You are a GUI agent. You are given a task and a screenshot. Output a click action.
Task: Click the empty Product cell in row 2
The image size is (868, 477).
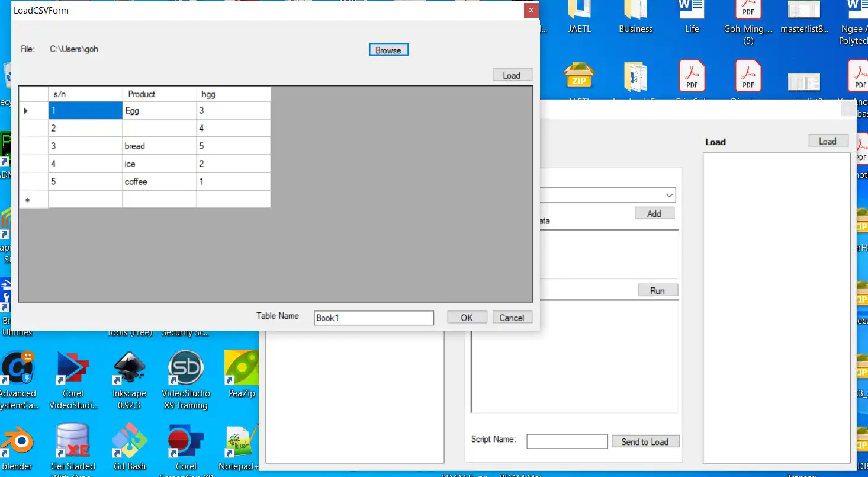click(x=159, y=128)
